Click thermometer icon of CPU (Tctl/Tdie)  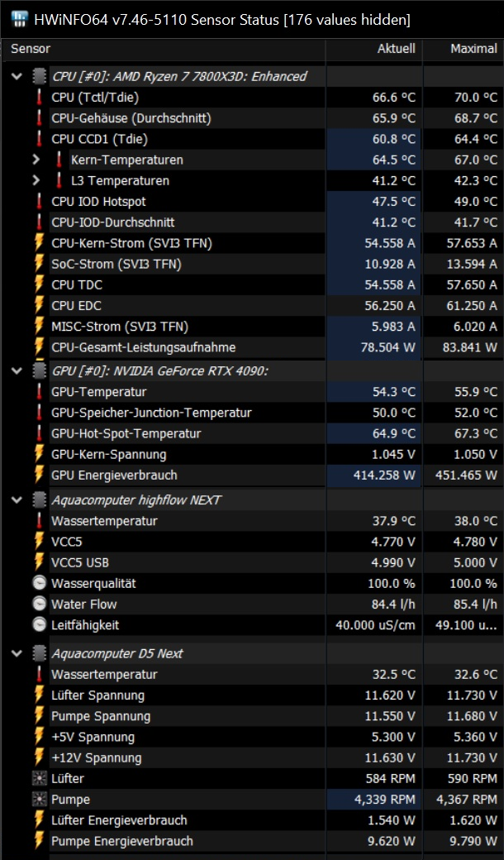click(39, 97)
